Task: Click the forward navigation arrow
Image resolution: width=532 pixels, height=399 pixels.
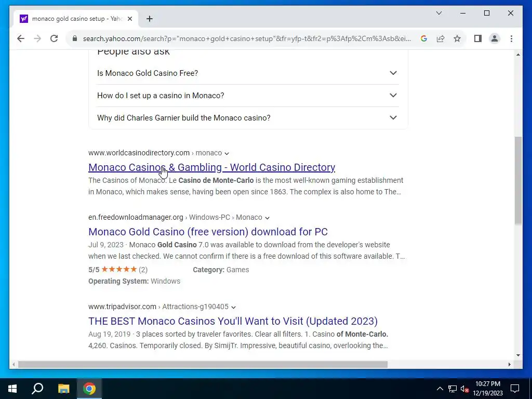Action: (x=37, y=38)
